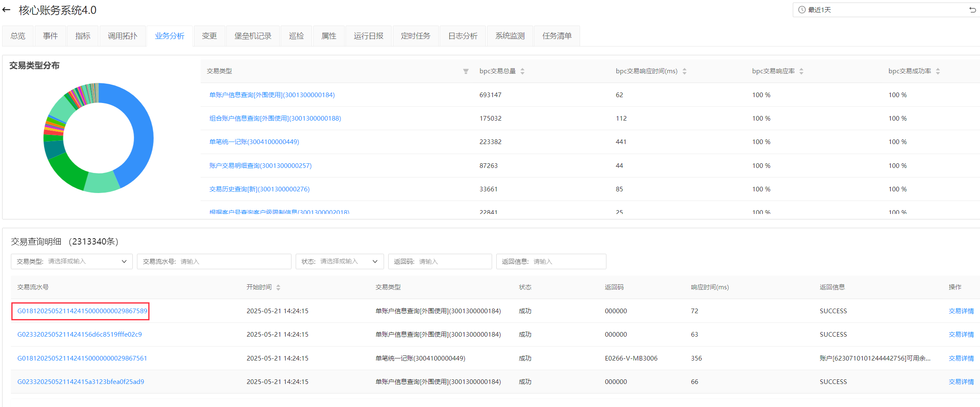
Task: Open the 系统监测 tab
Action: 510,36
